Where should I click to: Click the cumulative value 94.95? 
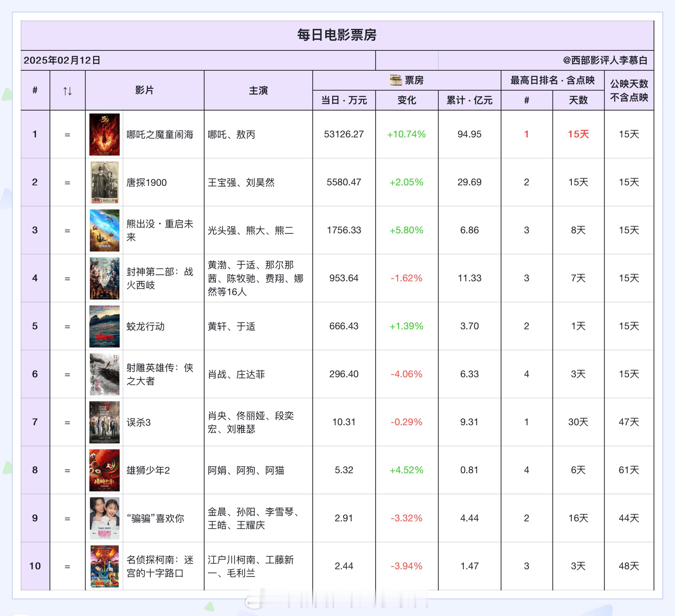469,134
